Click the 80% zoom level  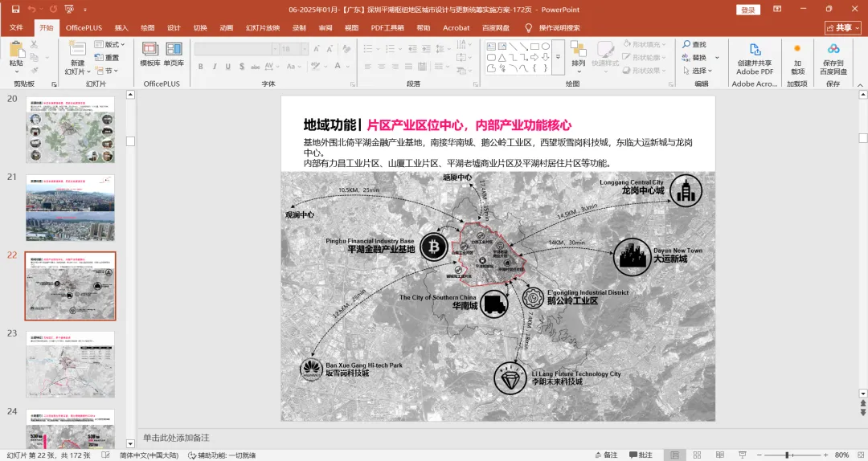point(841,455)
